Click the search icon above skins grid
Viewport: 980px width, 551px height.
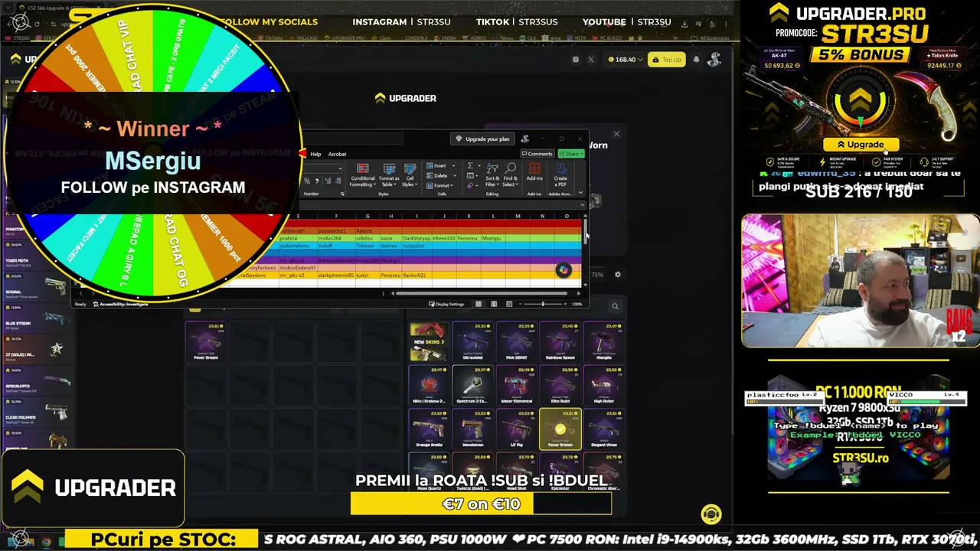[x=615, y=306]
